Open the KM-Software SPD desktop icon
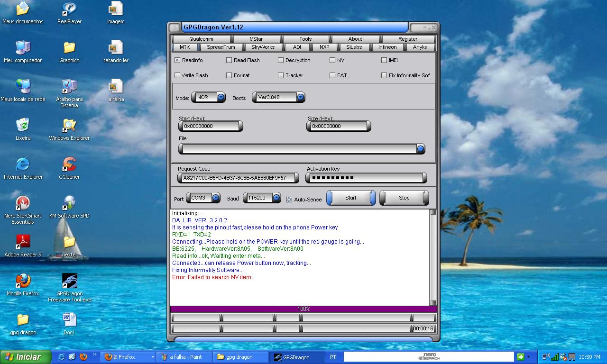Viewport: 607px width, 364px height. coord(69,204)
